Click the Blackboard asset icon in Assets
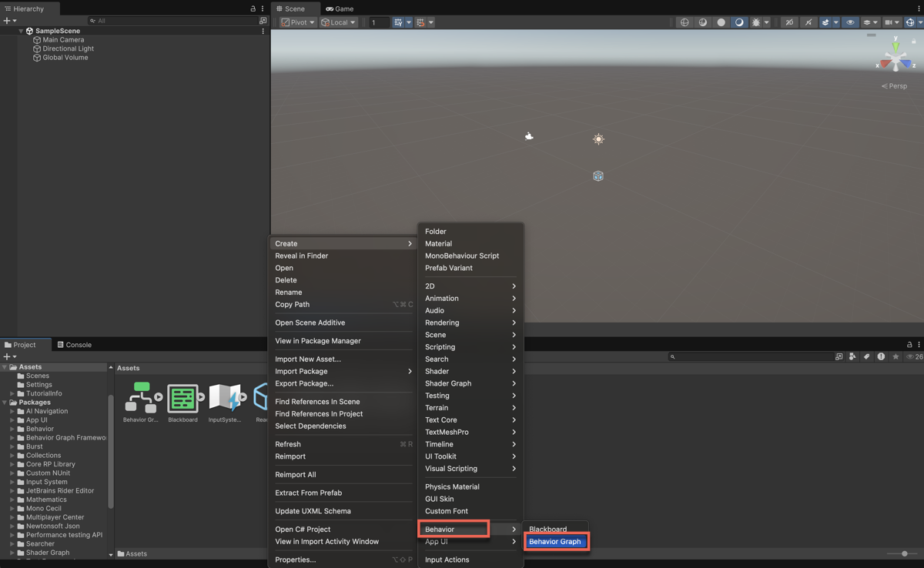The width and height of the screenshot is (924, 568). [x=182, y=399]
